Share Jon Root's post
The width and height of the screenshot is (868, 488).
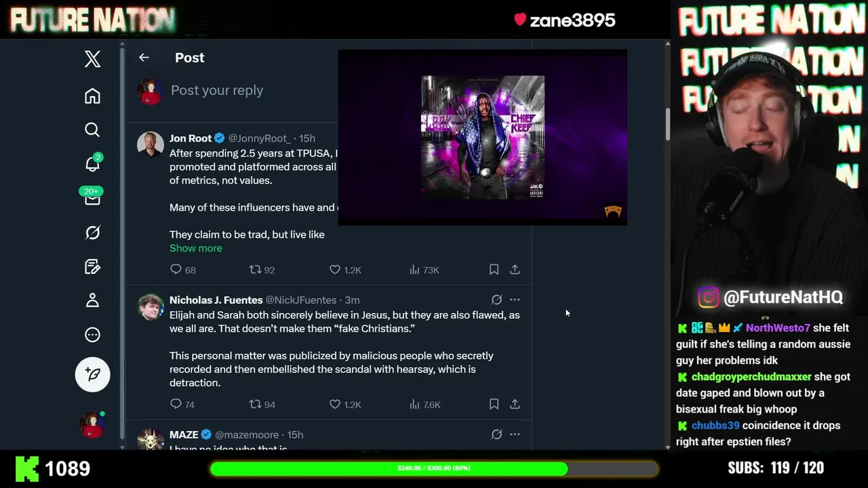(x=515, y=270)
